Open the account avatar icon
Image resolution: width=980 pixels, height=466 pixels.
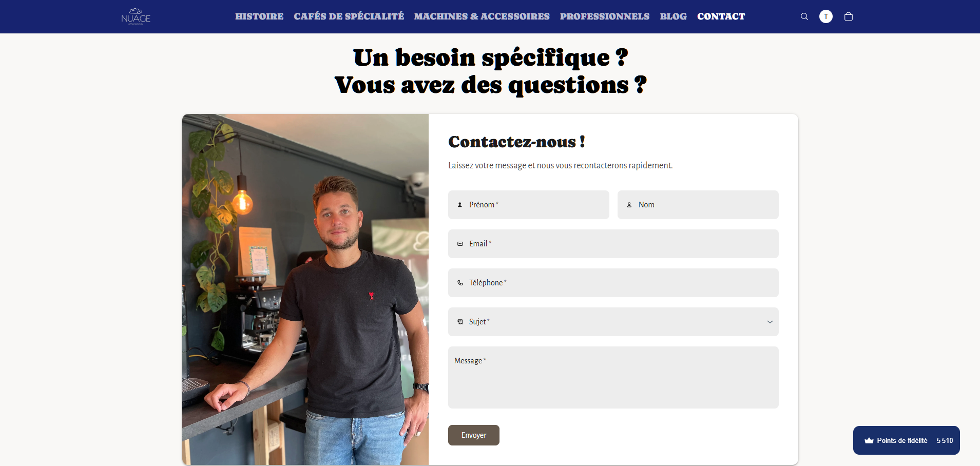click(826, 16)
